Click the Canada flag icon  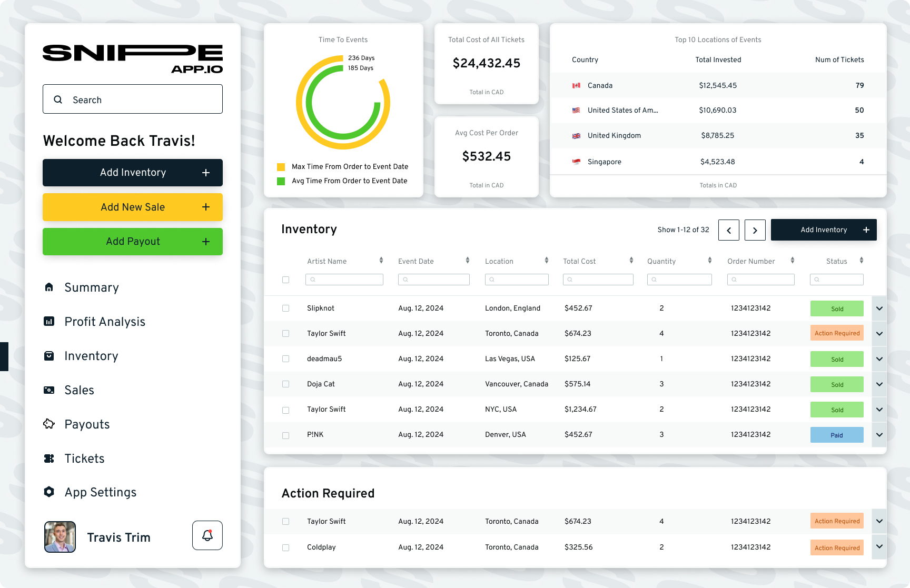coord(576,85)
